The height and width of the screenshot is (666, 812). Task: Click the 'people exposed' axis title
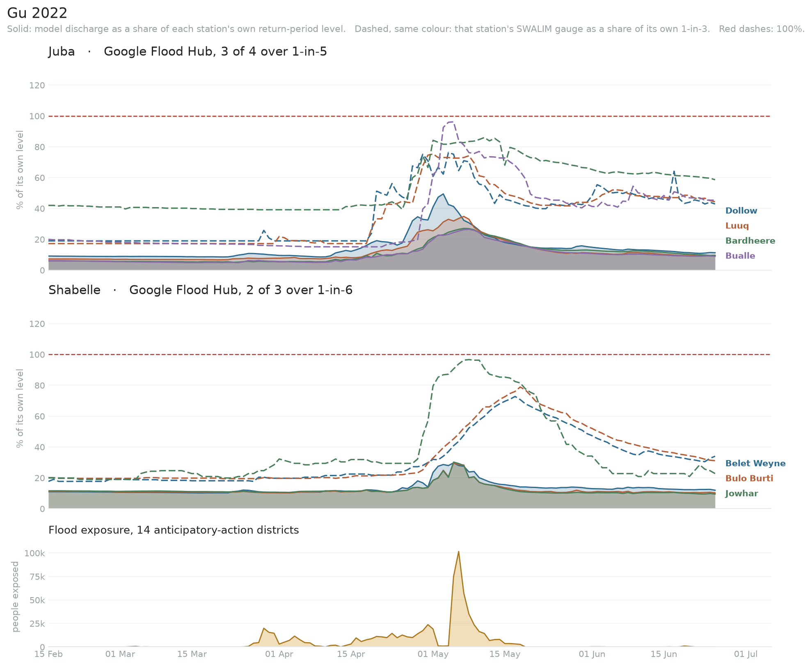(x=16, y=597)
